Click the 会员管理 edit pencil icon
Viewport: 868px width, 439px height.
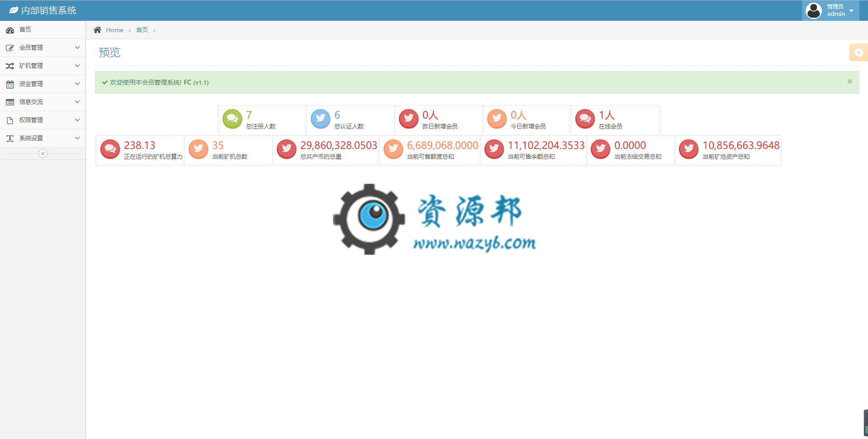coord(10,48)
